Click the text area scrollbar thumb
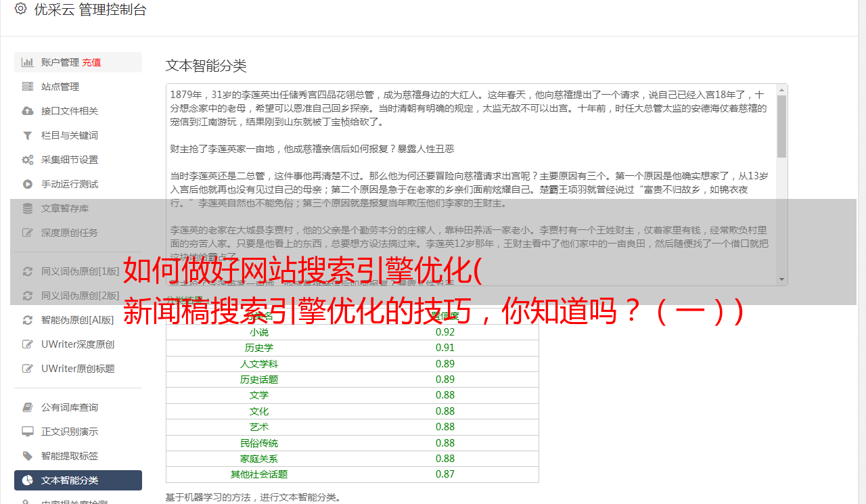The height and width of the screenshot is (504, 866). [781, 127]
